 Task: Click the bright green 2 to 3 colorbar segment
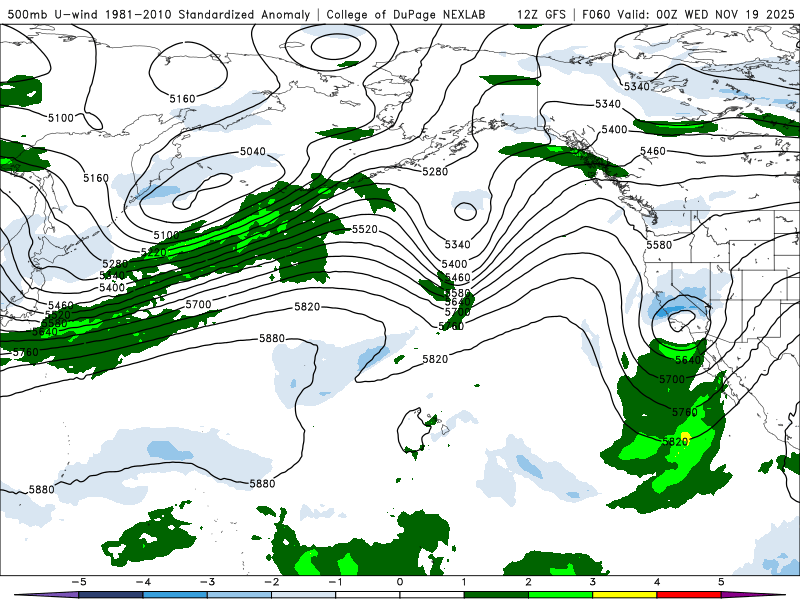point(560,595)
